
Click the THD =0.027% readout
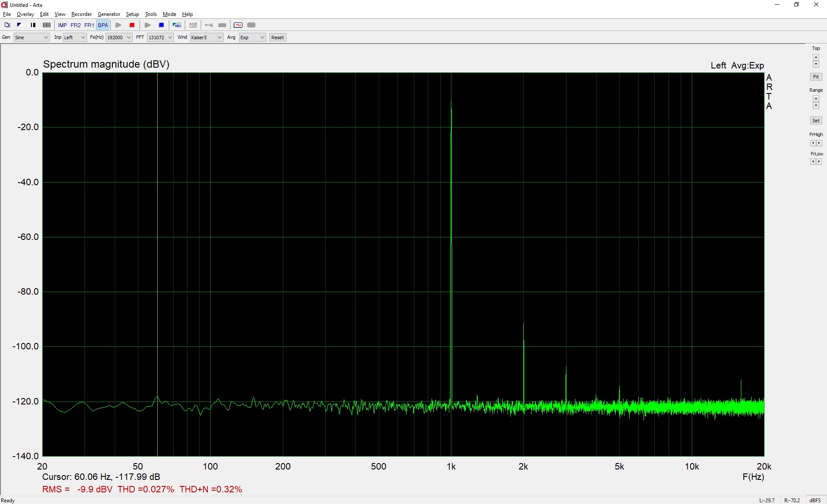(146, 489)
